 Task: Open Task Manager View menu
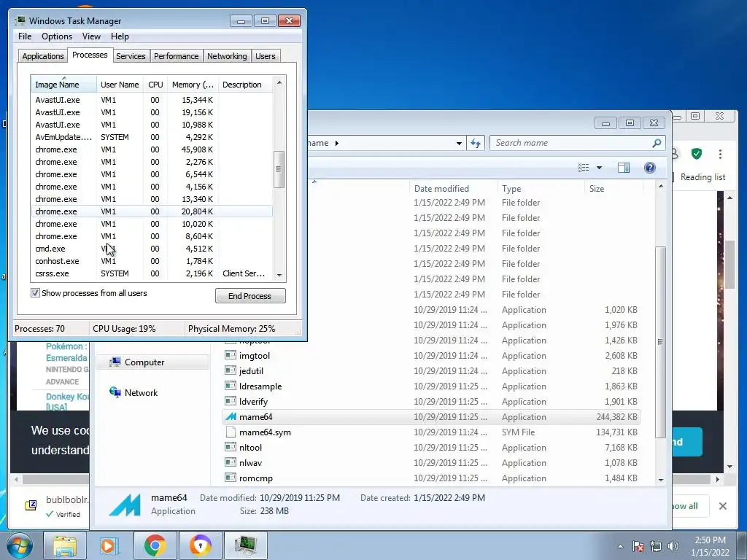click(x=91, y=36)
